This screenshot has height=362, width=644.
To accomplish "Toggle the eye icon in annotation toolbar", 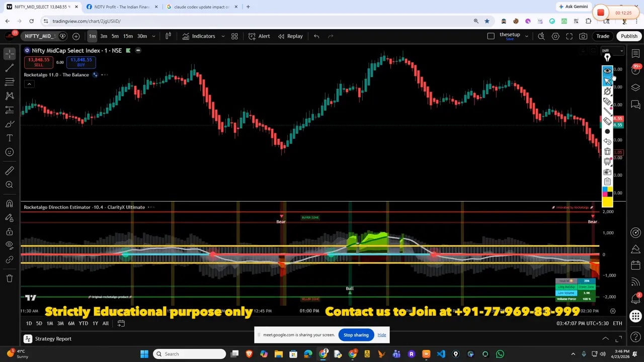I will [607, 71].
